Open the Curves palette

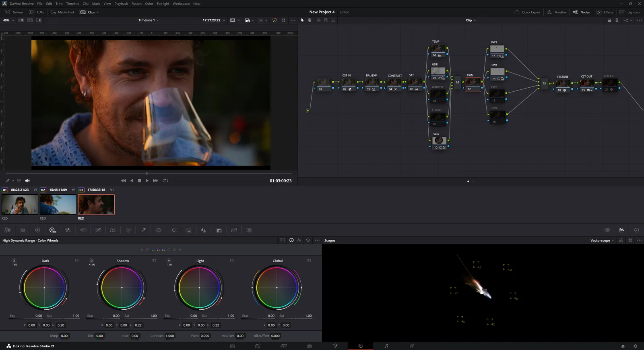pos(98,230)
